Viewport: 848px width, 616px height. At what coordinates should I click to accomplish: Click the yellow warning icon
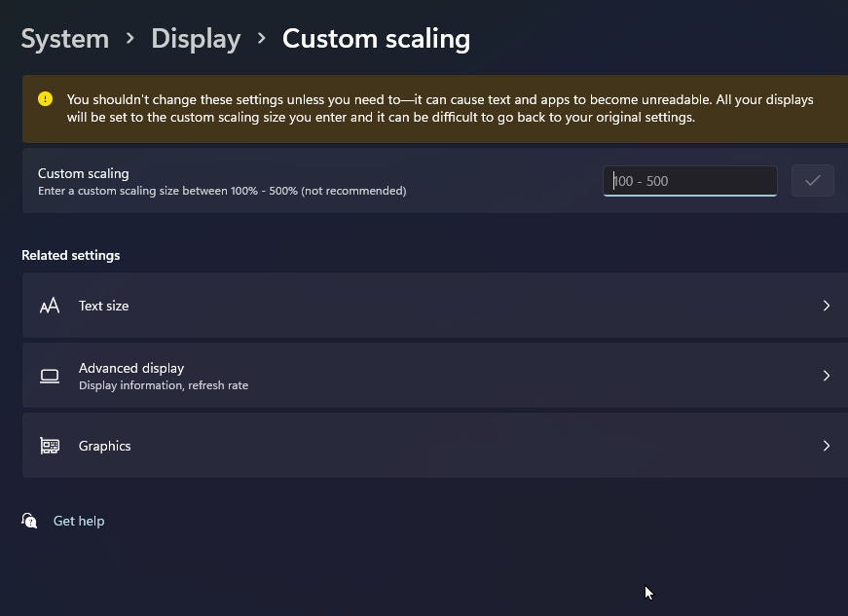46,99
